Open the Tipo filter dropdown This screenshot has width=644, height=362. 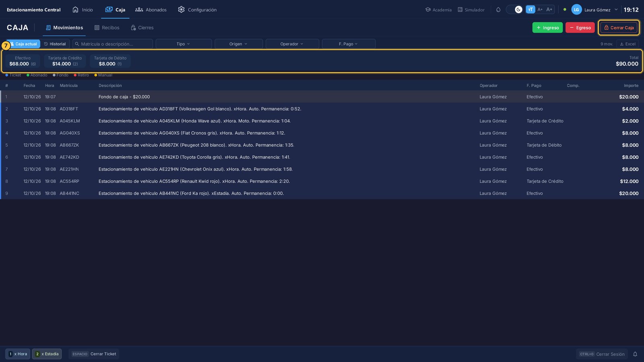(184, 44)
